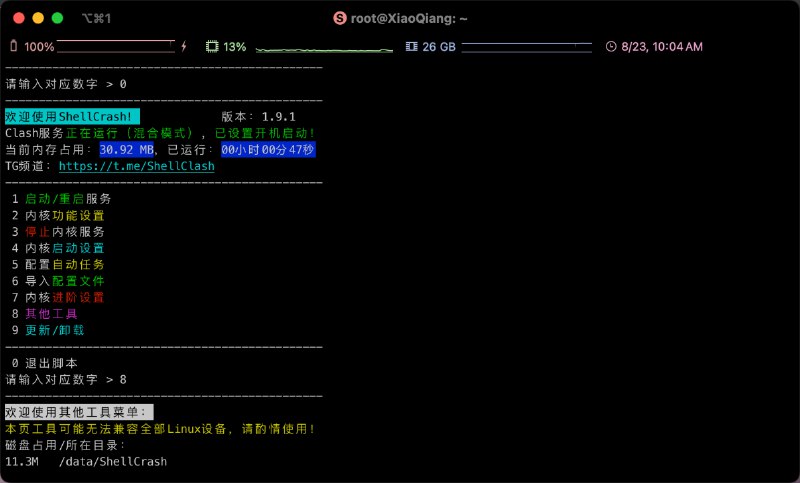Click the green zoom window button

pyautogui.click(x=58, y=18)
